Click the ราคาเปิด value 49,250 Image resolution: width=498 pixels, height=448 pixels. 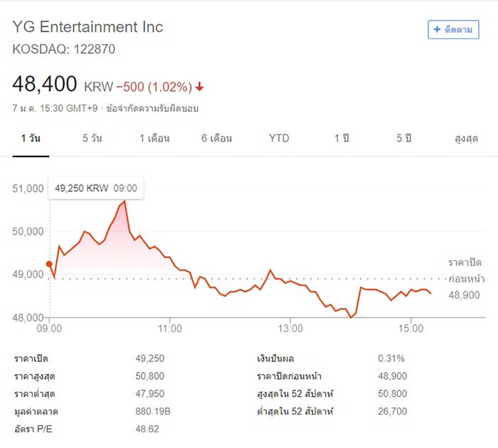click(150, 358)
